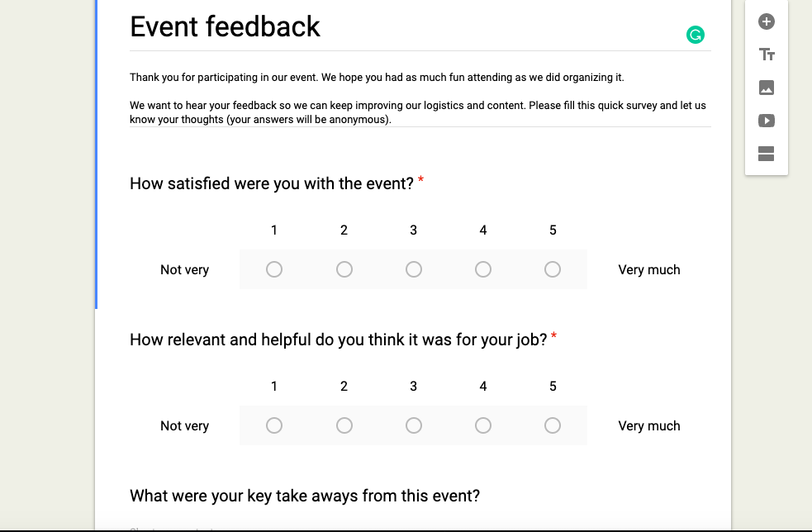812x532 pixels.
Task: Select rating 2 for event satisfaction
Action: coord(344,269)
